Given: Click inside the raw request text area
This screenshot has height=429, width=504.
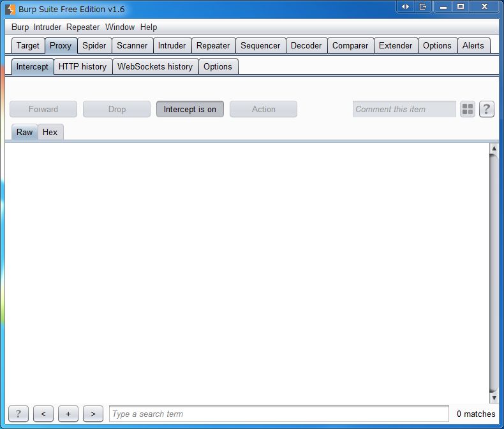Looking at the screenshot, I should [x=247, y=273].
